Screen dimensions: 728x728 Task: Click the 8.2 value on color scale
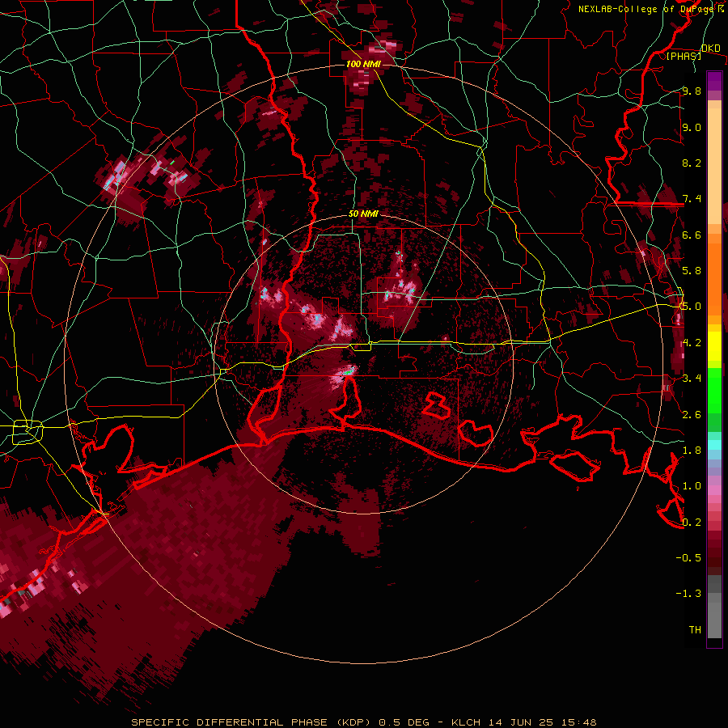point(692,163)
